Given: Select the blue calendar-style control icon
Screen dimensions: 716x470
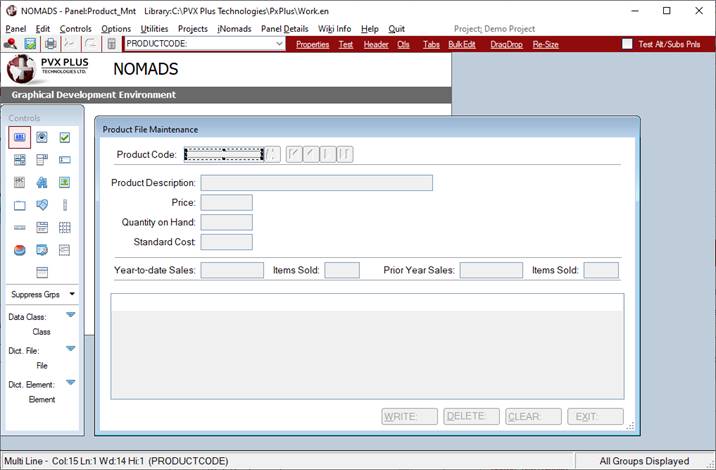Looking at the screenshot, I should pyautogui.click(x=42, y=250).
